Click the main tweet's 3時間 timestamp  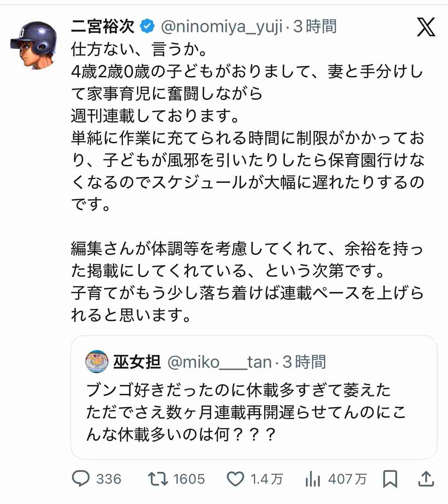pyautogui.click(x=315, y=27)
